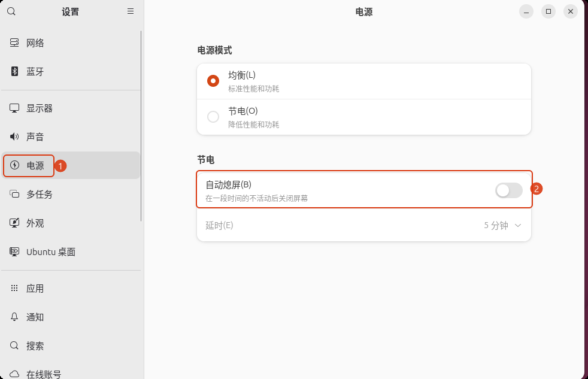Click the cloud icon beside 在线账号
This screenshot has width=588, height=379.
click(14, 374)
